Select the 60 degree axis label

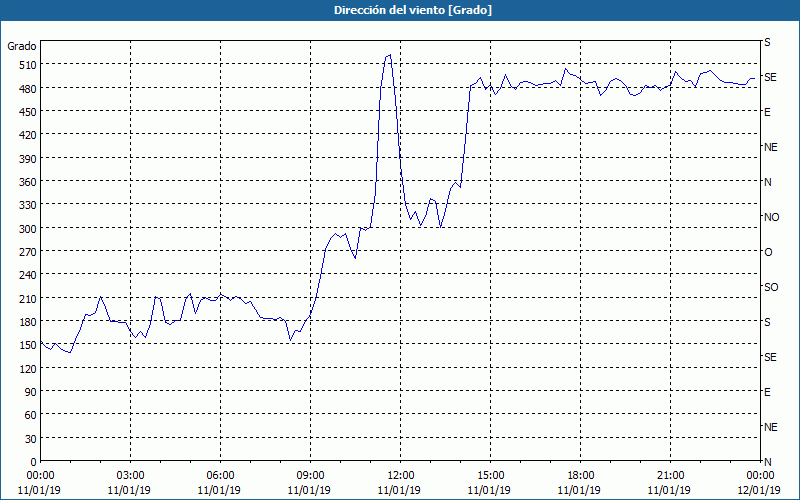(31, 416)
